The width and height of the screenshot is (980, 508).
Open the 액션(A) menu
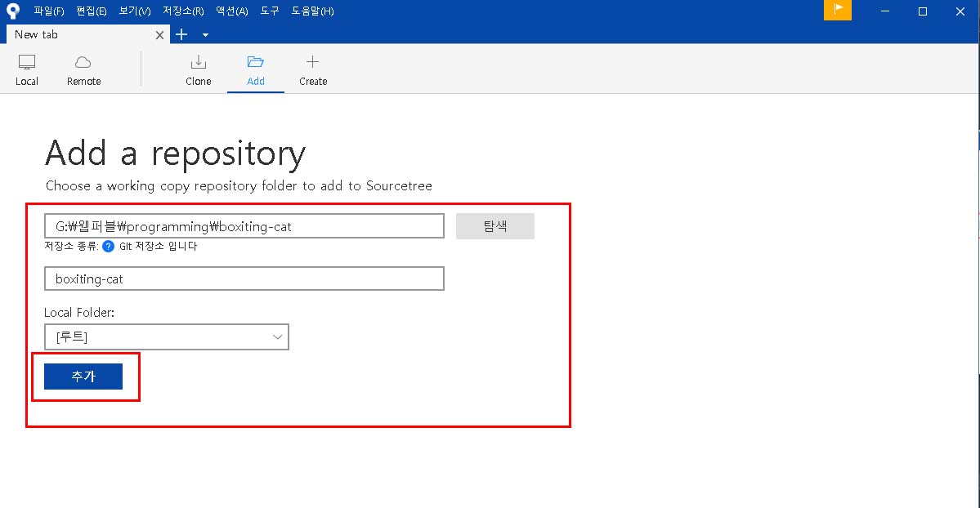coord(232,11)
